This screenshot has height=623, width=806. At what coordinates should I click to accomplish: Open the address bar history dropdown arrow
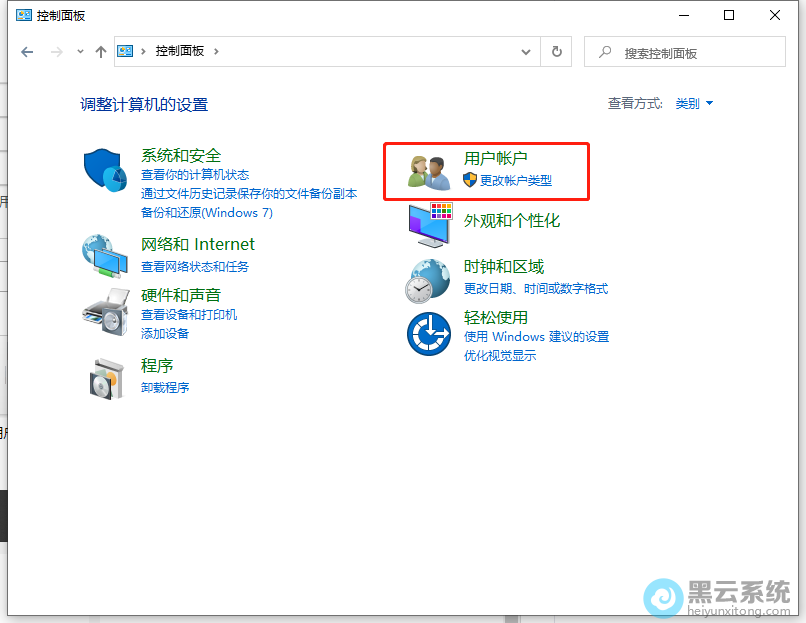click(526, 52)
